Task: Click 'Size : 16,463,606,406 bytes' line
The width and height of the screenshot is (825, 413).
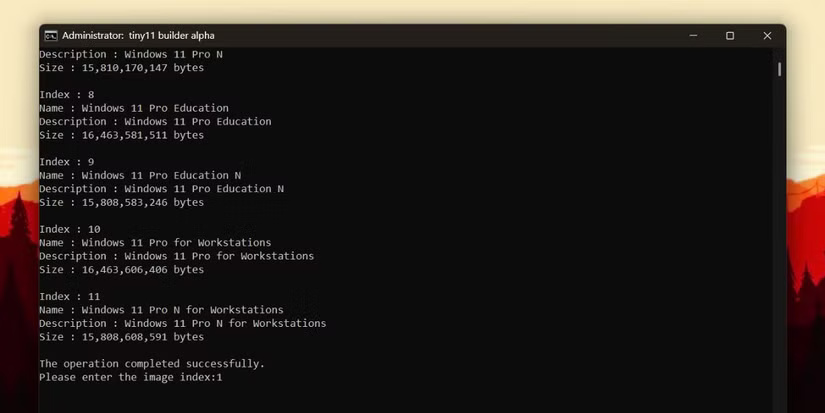Action: tap(122, 270)
